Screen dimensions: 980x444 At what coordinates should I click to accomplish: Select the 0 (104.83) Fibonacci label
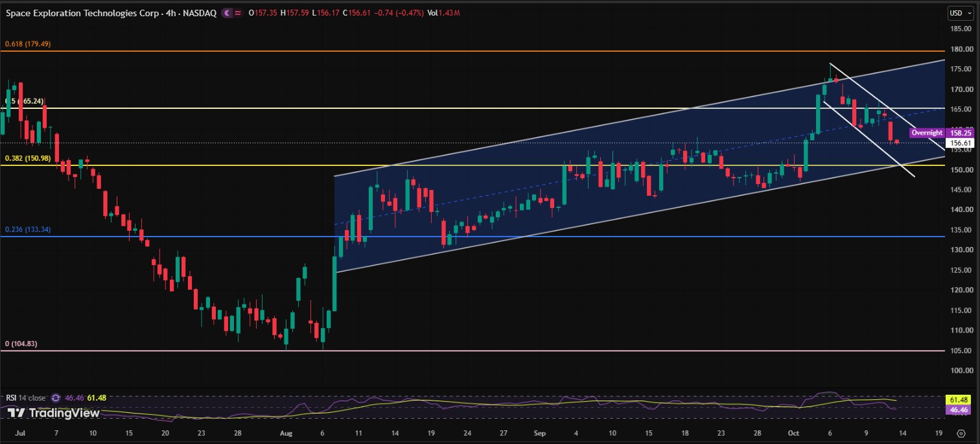tap(21, 344)
